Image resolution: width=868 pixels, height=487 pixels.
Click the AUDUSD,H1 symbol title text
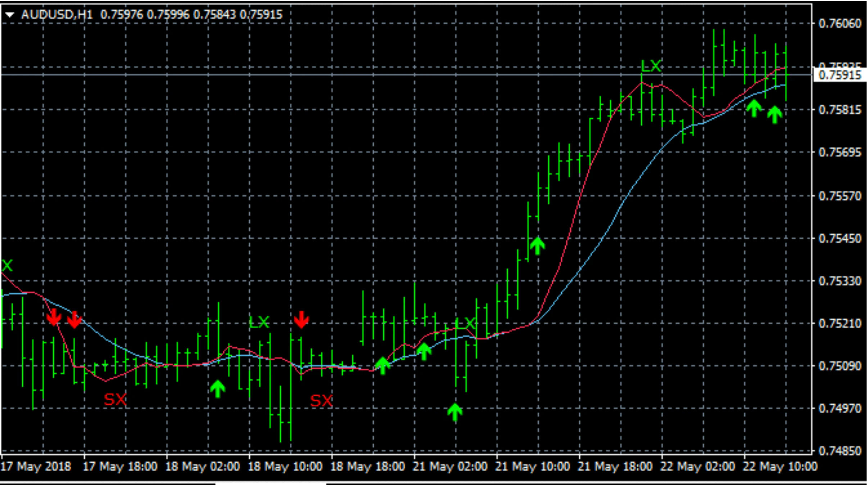point(57,15)
